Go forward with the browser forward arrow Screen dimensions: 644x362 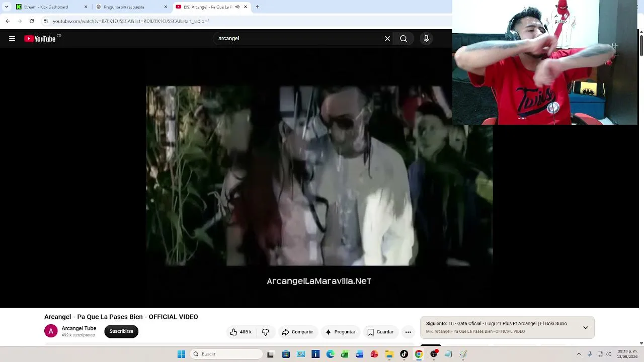[20, 21]
